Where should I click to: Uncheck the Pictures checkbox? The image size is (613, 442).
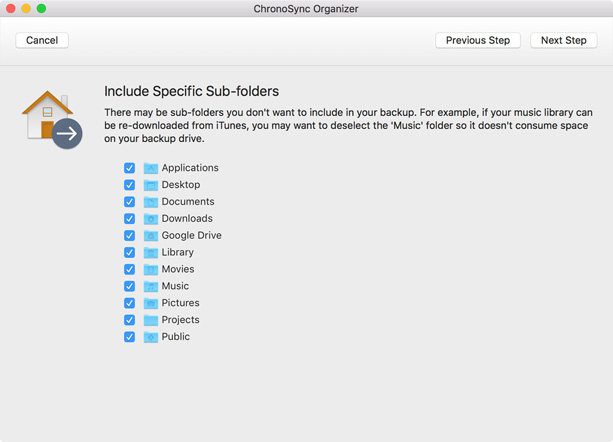point(129,303)
